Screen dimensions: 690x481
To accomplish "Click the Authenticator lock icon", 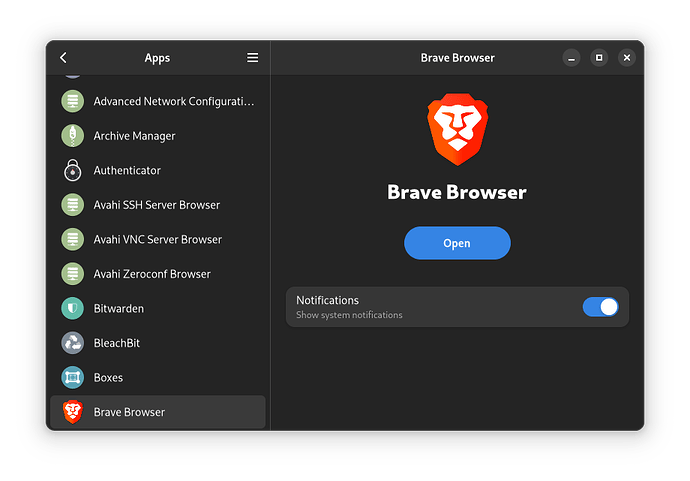I will (73, 170).
